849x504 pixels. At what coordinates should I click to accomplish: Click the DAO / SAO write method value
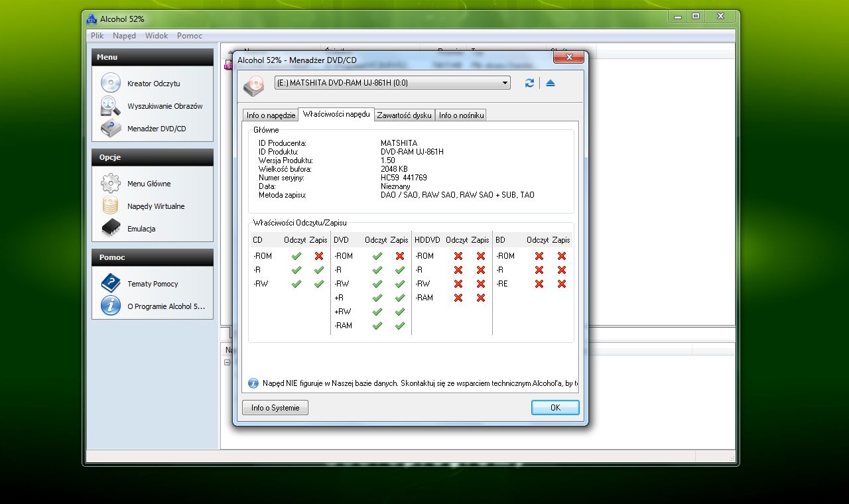tap(458, 195)
